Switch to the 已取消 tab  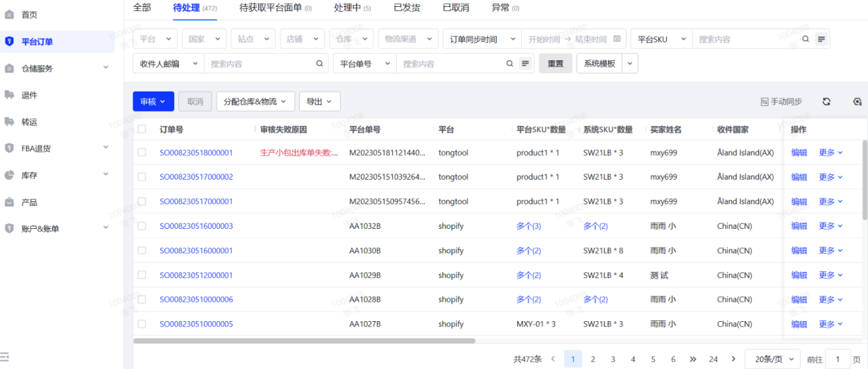[x=456, y=8]
